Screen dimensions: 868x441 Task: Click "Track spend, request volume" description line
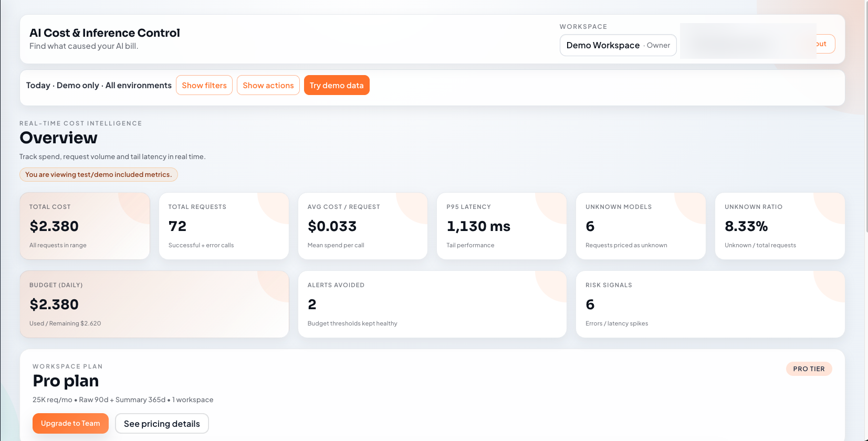click(x=112, y=156)
